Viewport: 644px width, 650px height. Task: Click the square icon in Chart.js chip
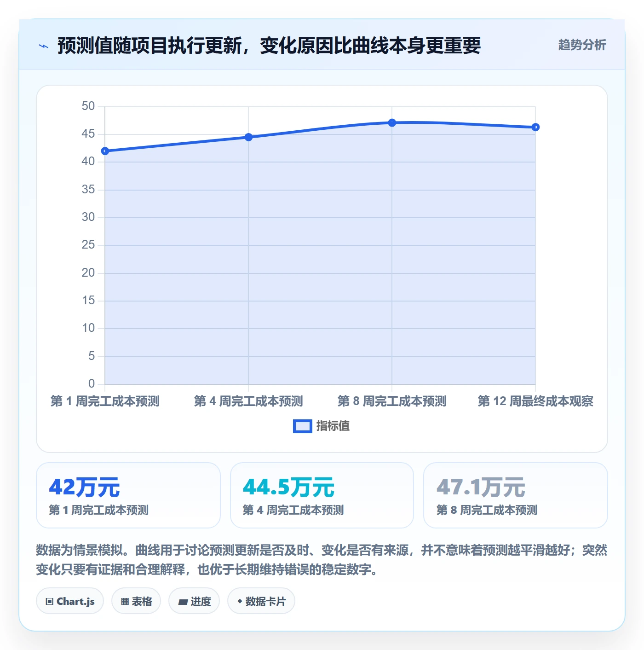click(50, 602)
